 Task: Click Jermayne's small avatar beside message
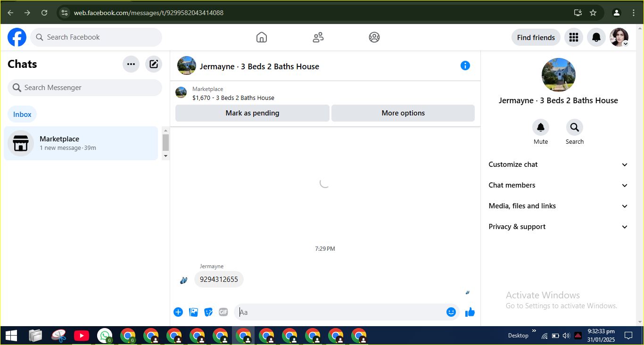(184, 280)
